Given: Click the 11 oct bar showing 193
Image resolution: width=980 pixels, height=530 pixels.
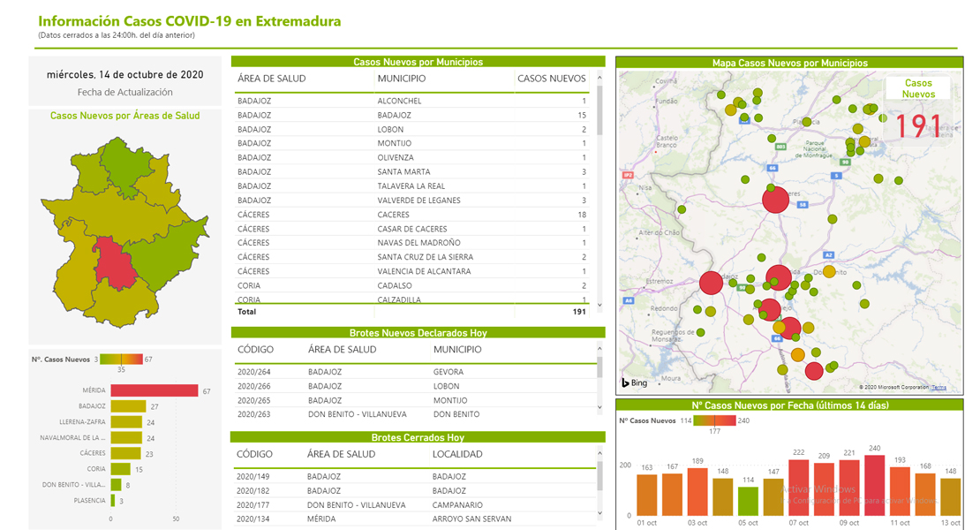Looking at the screenshot, I should 900,492.
